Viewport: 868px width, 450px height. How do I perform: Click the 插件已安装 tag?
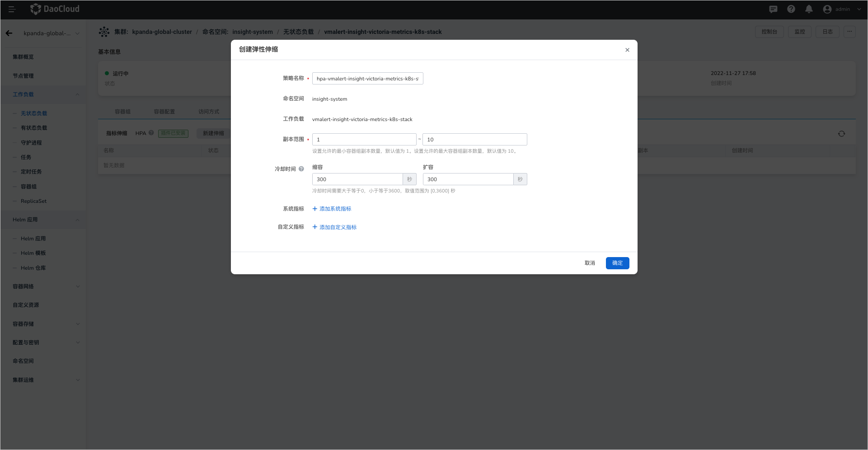(173, 133)
